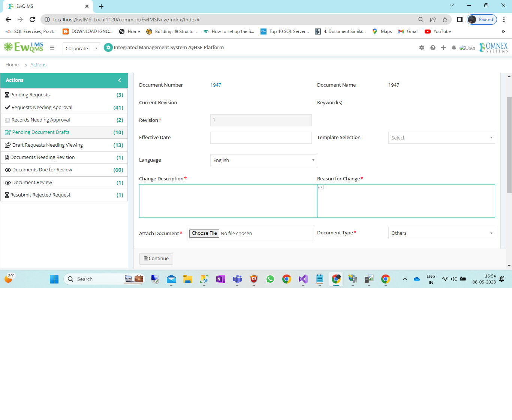Open the Windows Start button
The height and width of the screenshot is (420, 512).
(x=54, y=279)
